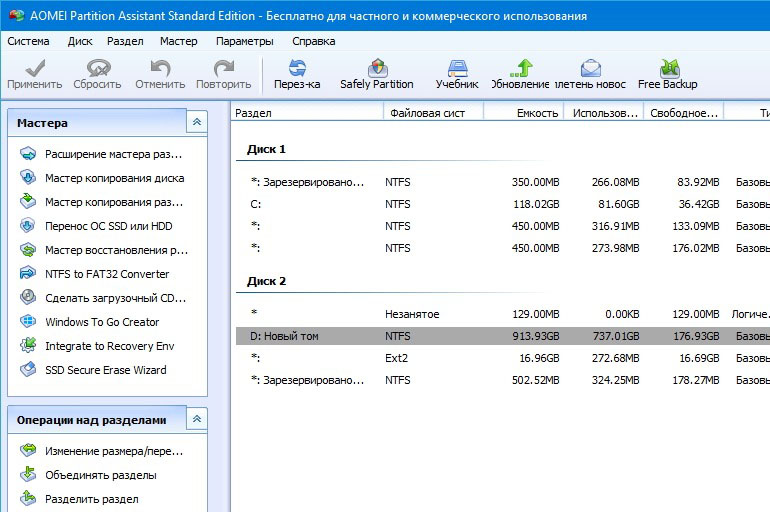Click the Integrate to Recovery Env icon
This screenshot has height=512, width=770.
[28, 345]
